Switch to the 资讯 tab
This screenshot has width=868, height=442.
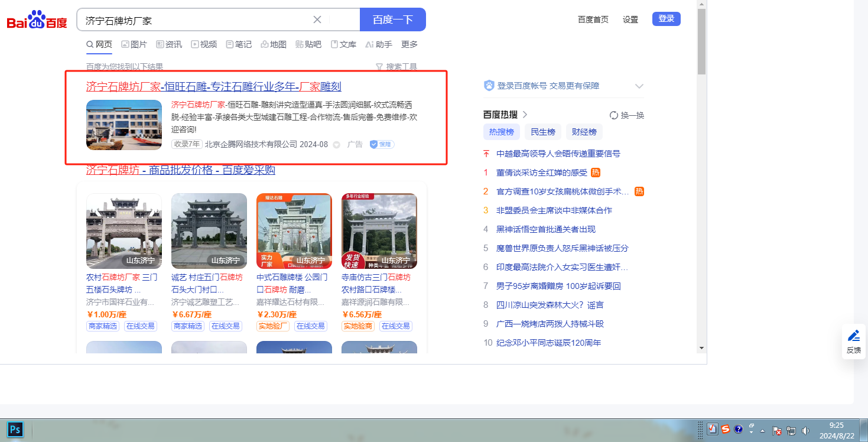click(169, 44)
